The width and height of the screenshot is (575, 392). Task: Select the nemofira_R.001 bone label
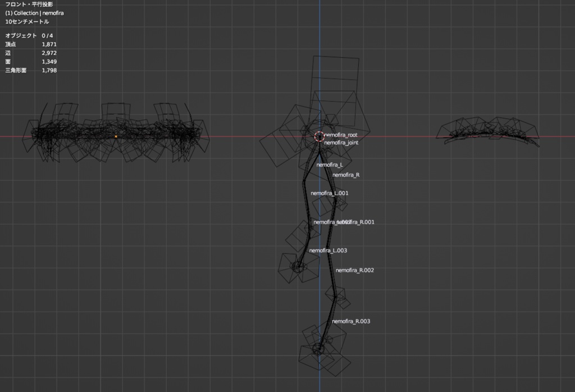(357, 222)
